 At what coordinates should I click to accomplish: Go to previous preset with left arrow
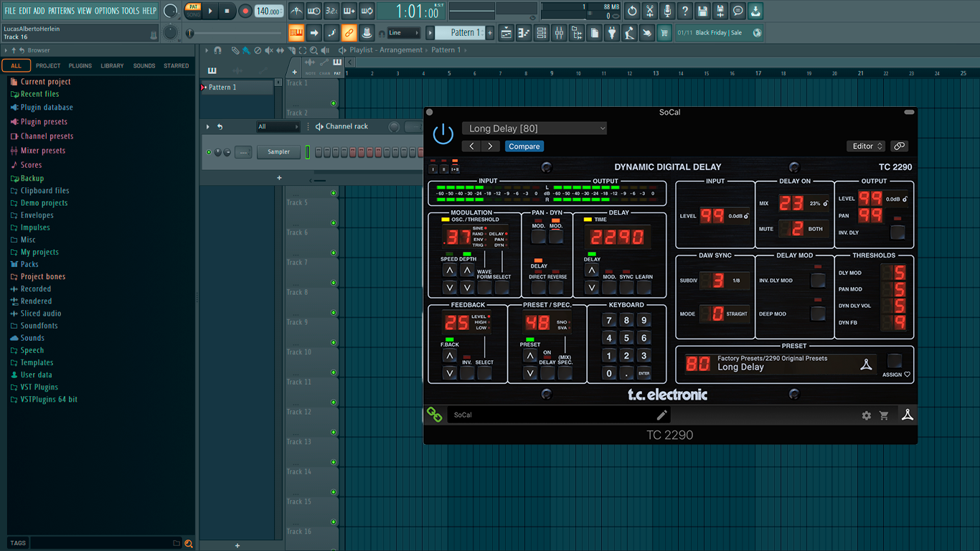click(471, 146)
